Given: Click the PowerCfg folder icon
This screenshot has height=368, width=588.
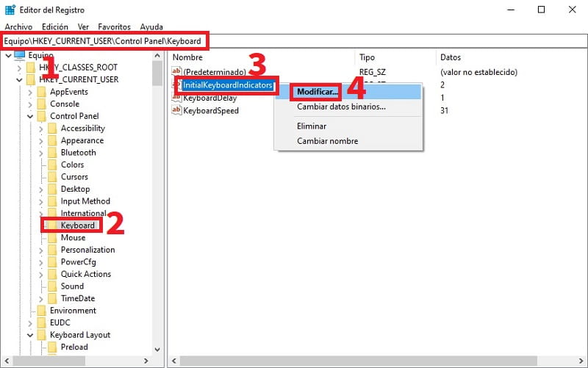Looking at the screenshot, I should [52, 262].
